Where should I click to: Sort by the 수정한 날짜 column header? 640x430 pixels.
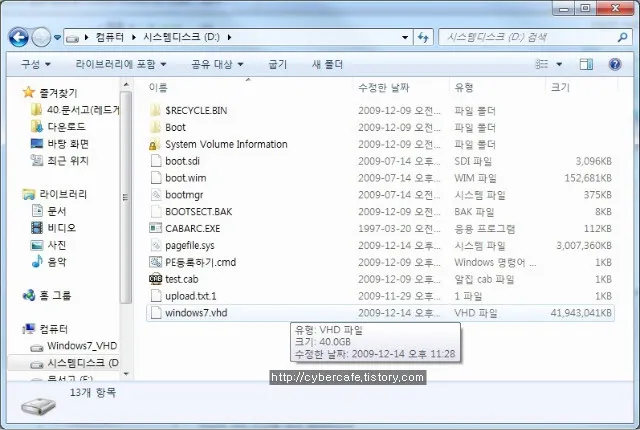pyautogui.click(x=385, y=88)
